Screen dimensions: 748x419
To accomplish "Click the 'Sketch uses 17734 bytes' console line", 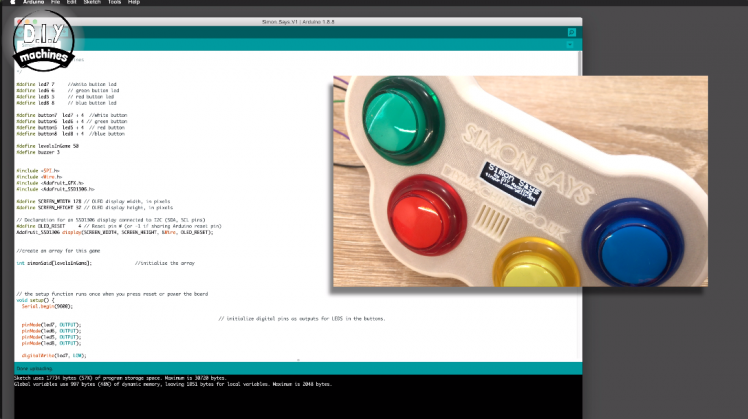I will click(x=120, y=378).
